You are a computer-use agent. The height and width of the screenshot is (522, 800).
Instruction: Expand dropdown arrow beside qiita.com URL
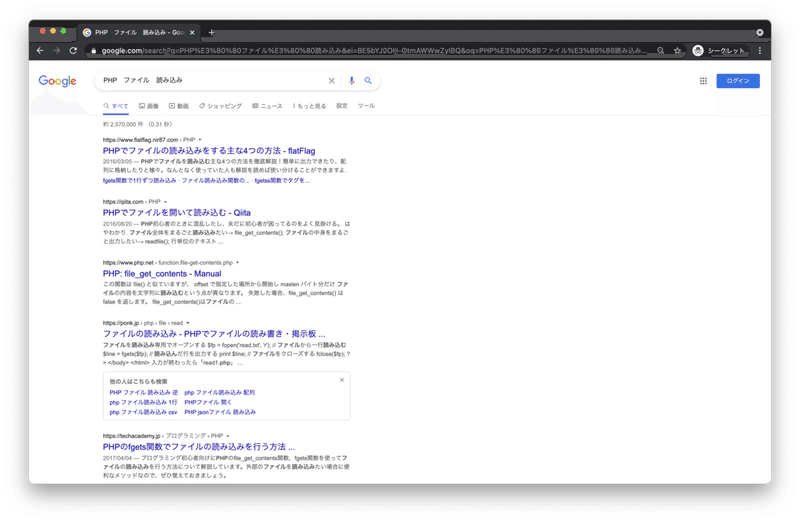coord(165,202)
